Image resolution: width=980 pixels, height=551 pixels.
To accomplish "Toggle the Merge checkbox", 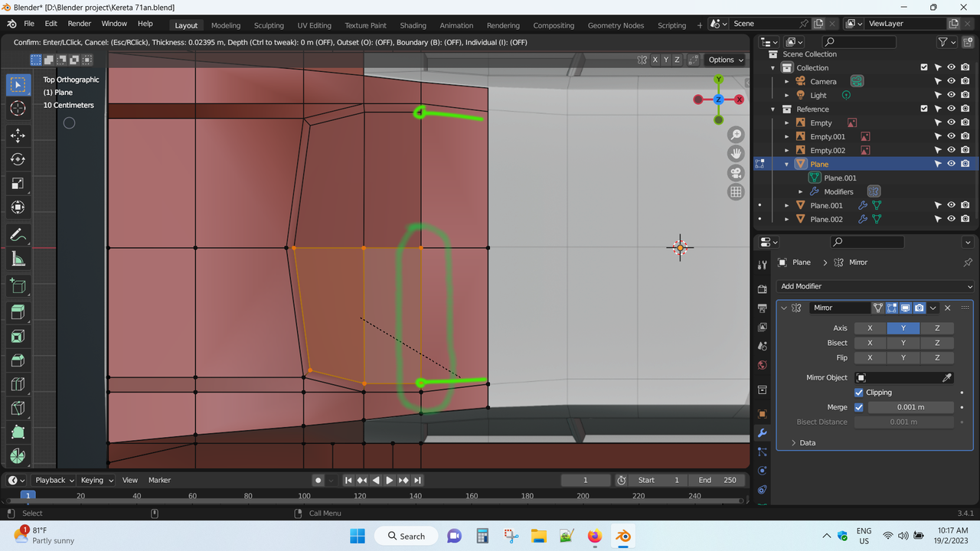I will tap(859, 407).
